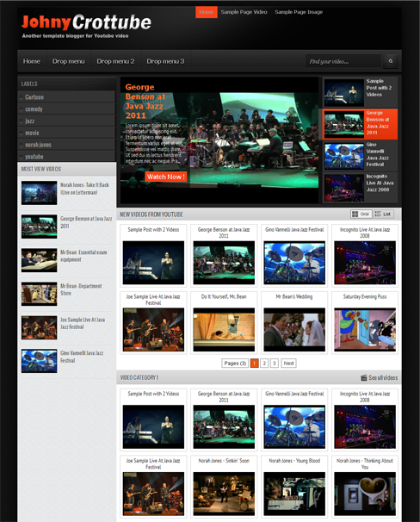The height and width of the screenshot is (522, 420).
Task: Select Home in main navigation bar
Action: [32, 61]
